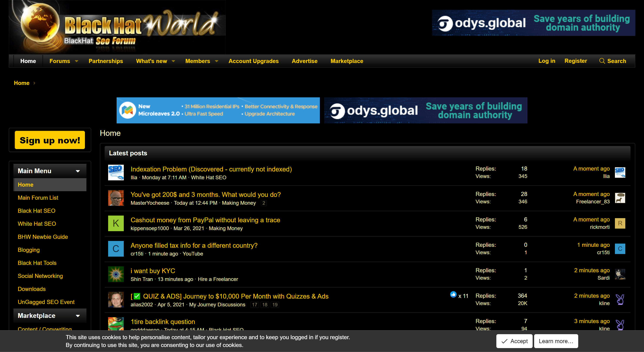
Task: Collapse the Main Menu sidebar section
Action: click(78, 171)
